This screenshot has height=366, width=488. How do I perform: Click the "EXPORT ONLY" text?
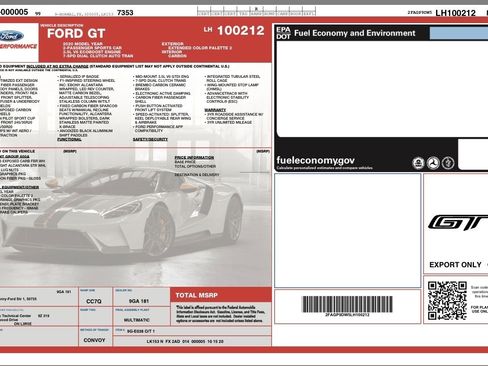[455, 265]
